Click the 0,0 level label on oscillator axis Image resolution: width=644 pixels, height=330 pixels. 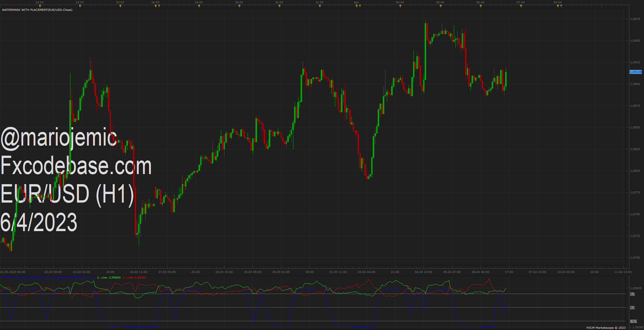point(632,308)
